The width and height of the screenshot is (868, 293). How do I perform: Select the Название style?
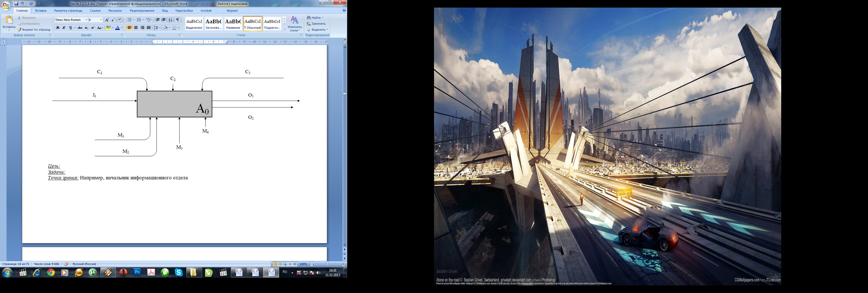[x=233, y=24]
